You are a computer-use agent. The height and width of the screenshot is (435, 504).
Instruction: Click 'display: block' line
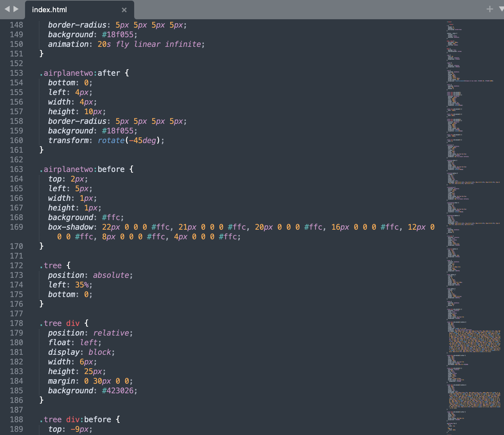coord(81,352)
